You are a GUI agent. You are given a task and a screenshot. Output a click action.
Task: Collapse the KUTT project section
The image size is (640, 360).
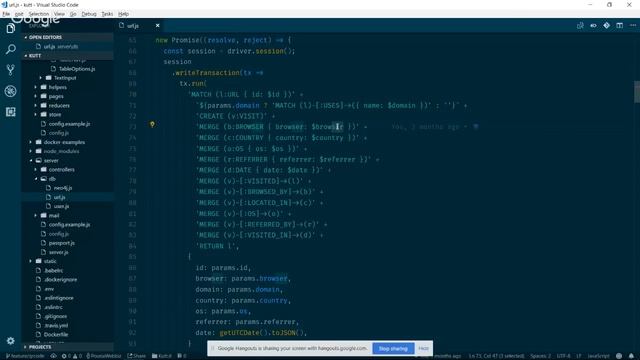(x=67, y=56)
